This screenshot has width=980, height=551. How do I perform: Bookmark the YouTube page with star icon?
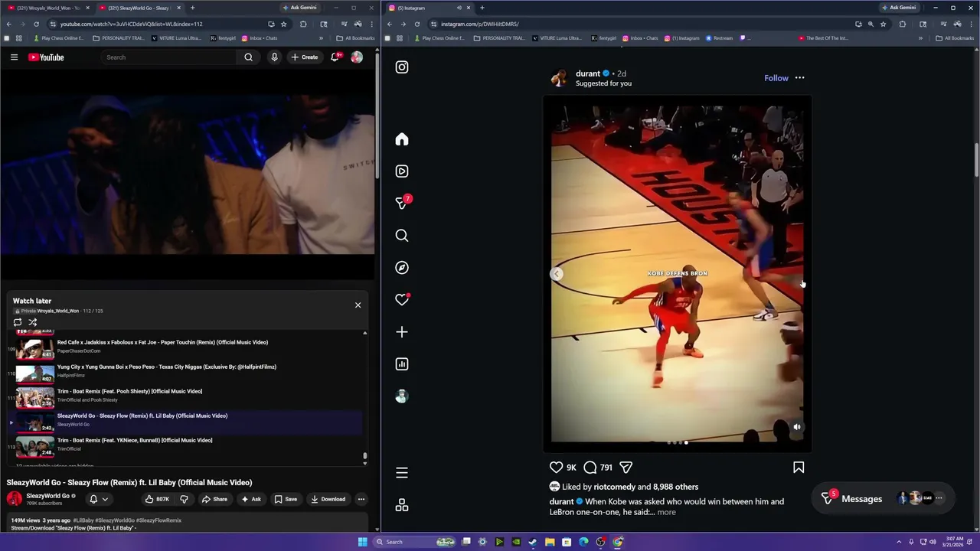pos(284,24)
